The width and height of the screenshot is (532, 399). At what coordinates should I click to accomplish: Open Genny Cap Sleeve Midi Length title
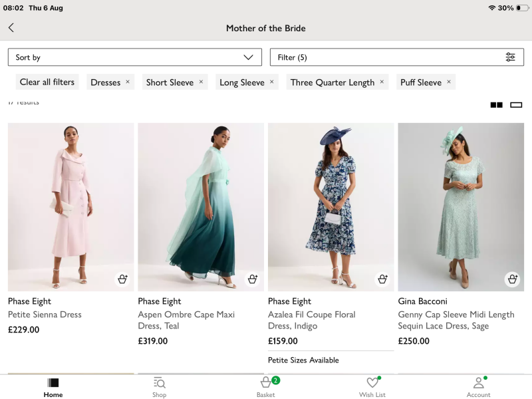point(456,320)
